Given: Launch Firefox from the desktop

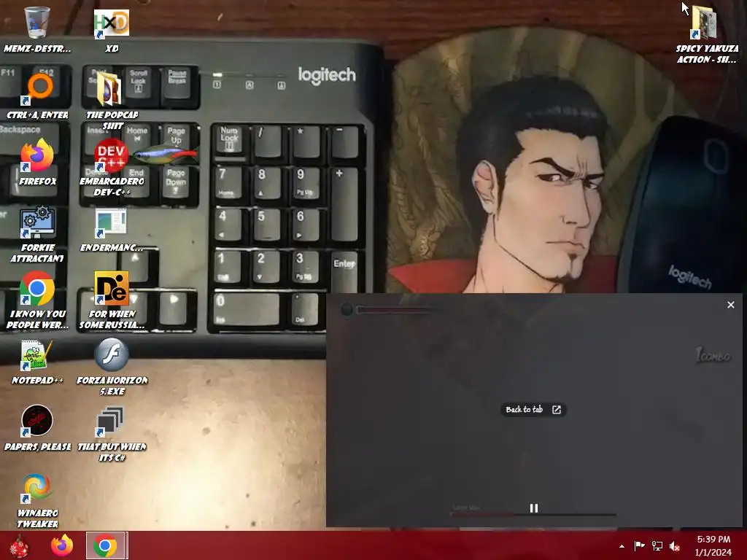Looking at the screenshot, I should (36, 155).
